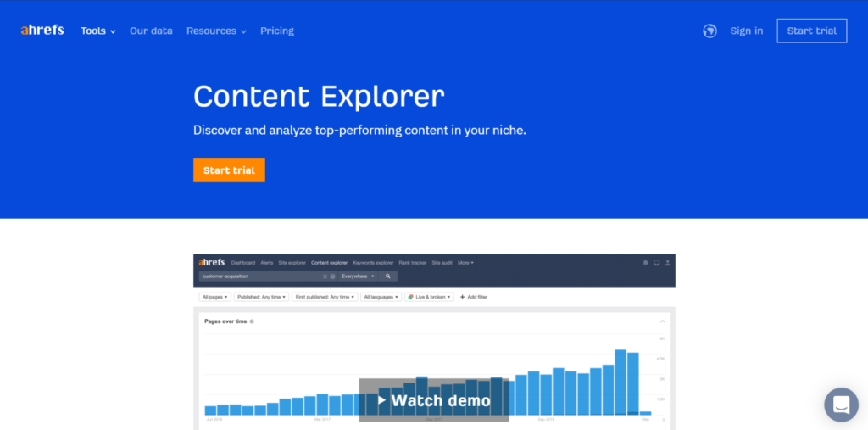Viewport: 868px width, 430px height.
Task: Open the 'Live & broken' filter dropdown
Action: (429, 297)
